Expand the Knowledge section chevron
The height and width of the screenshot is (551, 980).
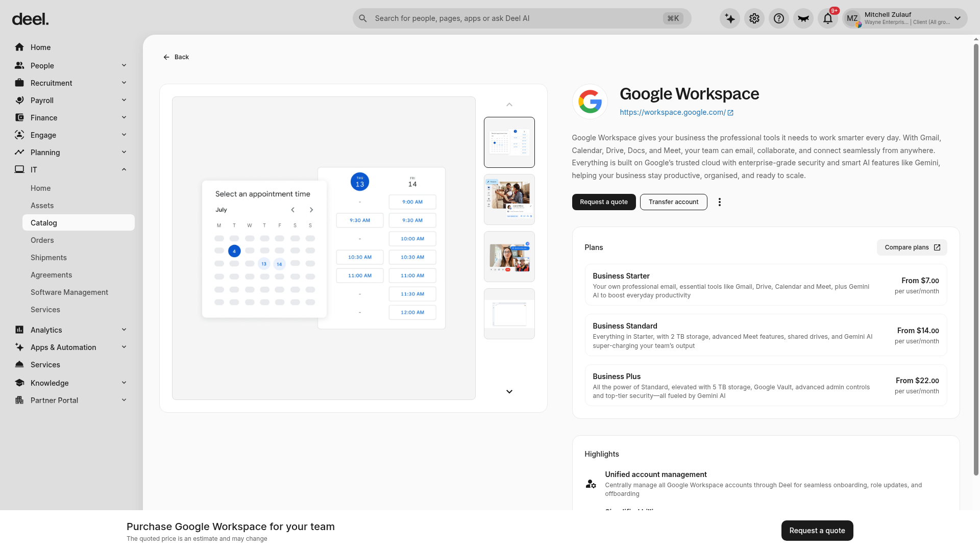124,383
